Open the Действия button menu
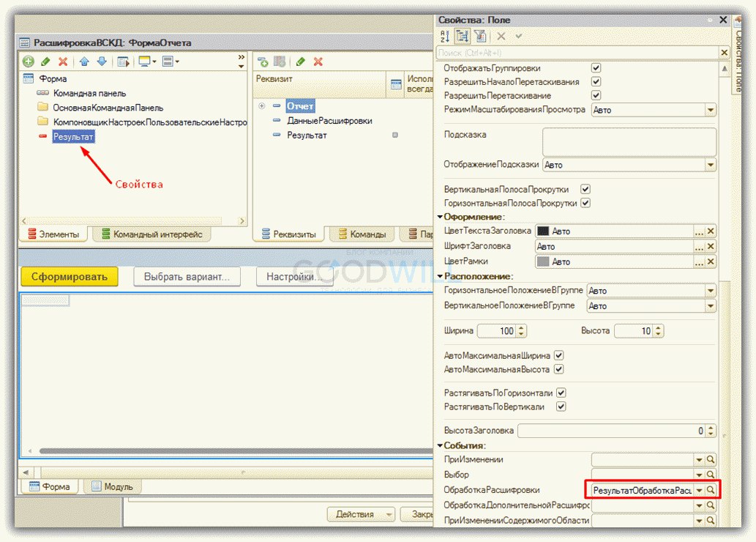 pyautogui.click(x=361, y=514)
